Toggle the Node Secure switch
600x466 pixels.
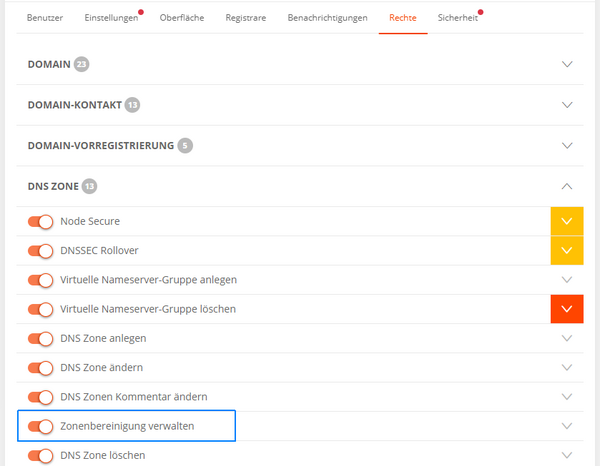(x=40, y=222)
